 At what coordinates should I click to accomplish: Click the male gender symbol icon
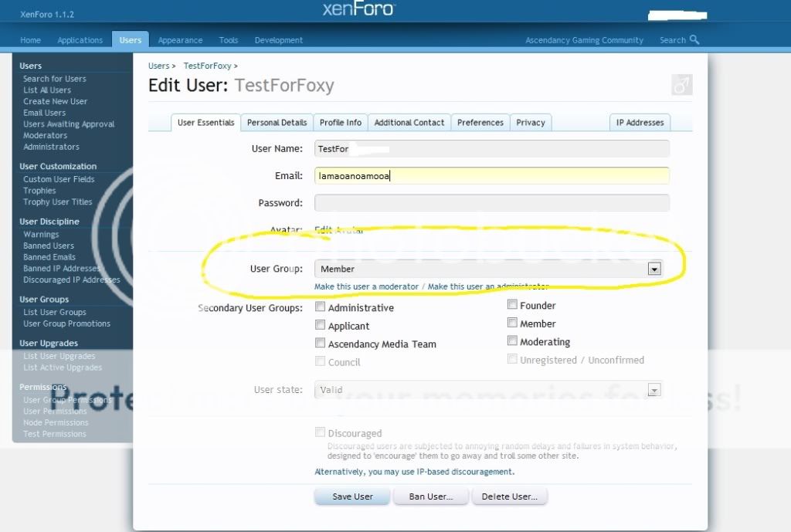(x=681, y=85)
